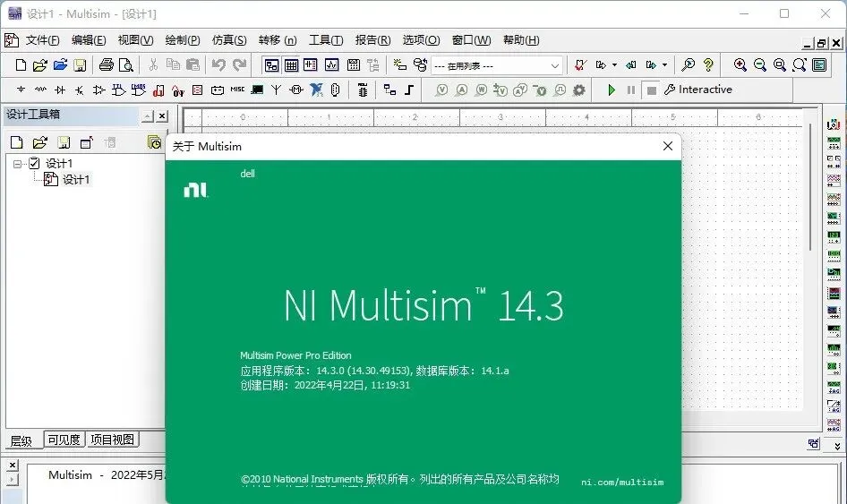
Task: Undo the last action
Action: 218,65
